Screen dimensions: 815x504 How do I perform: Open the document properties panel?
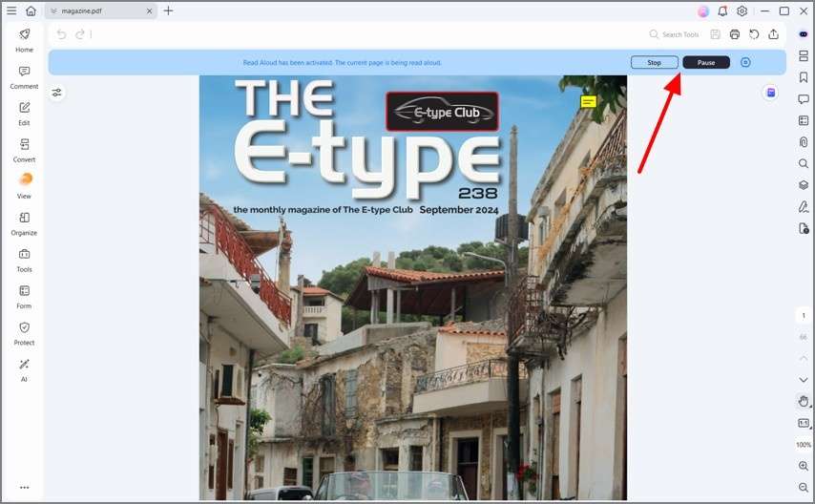click(803, 228)
